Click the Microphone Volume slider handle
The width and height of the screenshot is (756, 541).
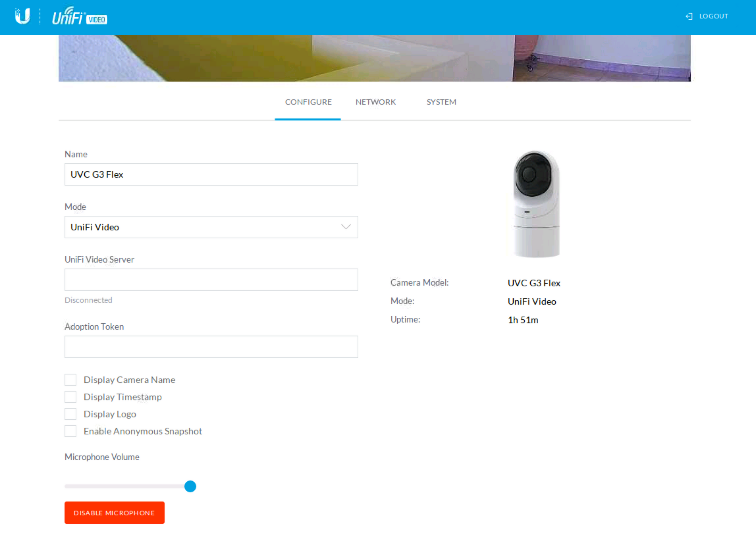tap(190, 486)
